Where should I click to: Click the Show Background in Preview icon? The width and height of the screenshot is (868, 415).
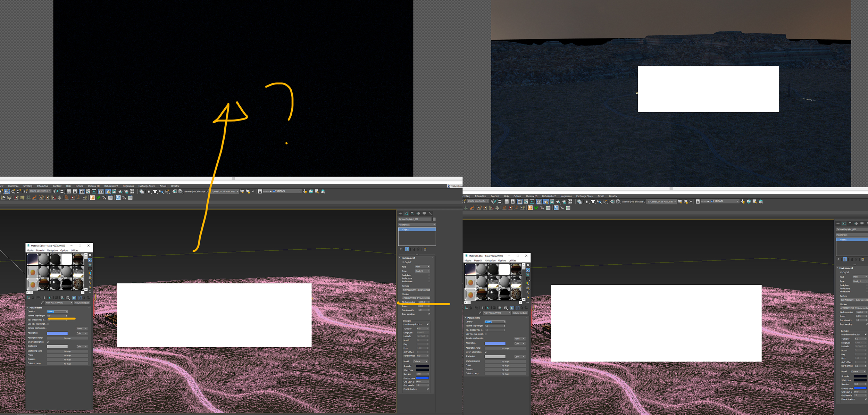coord(90,264)
